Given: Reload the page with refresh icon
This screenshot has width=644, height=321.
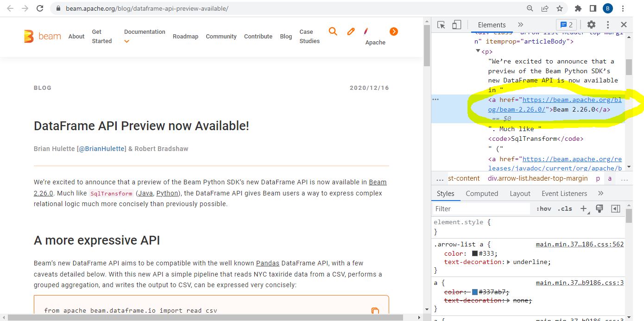Looking at the screenshot, I should click(40, 8).
